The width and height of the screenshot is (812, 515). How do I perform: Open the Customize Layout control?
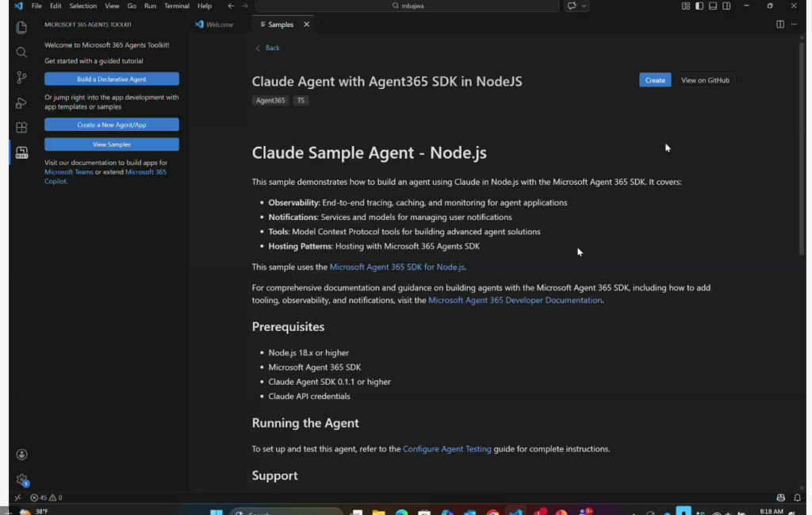click(686, 6)
